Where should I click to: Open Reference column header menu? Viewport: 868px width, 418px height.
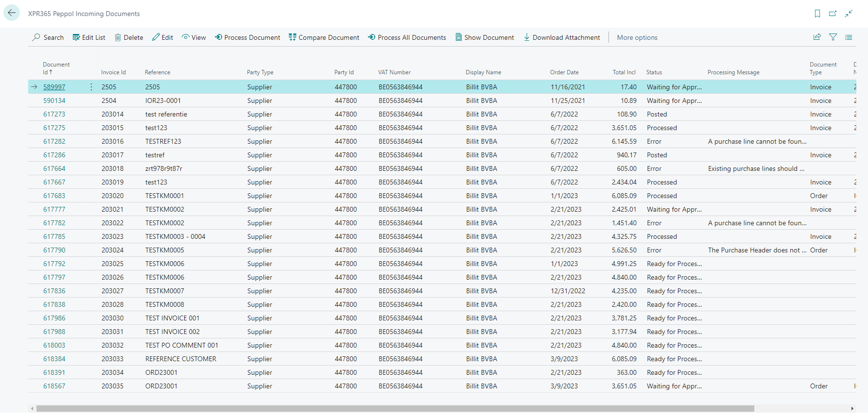(x=157, y=72)
